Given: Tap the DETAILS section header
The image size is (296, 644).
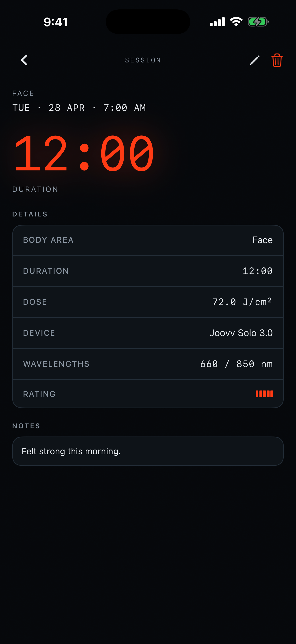Looking at the screenshot, I should click(30, 214).
